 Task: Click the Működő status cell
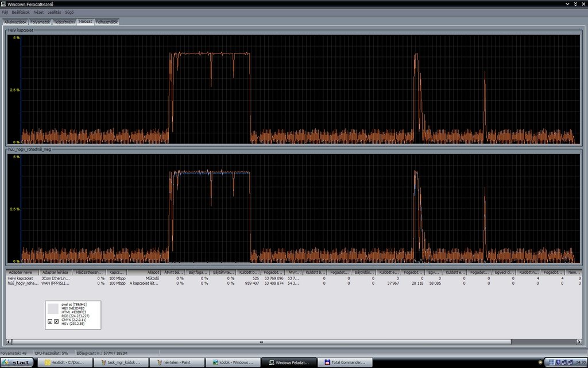pyautogui.click(x=152, y=278)
